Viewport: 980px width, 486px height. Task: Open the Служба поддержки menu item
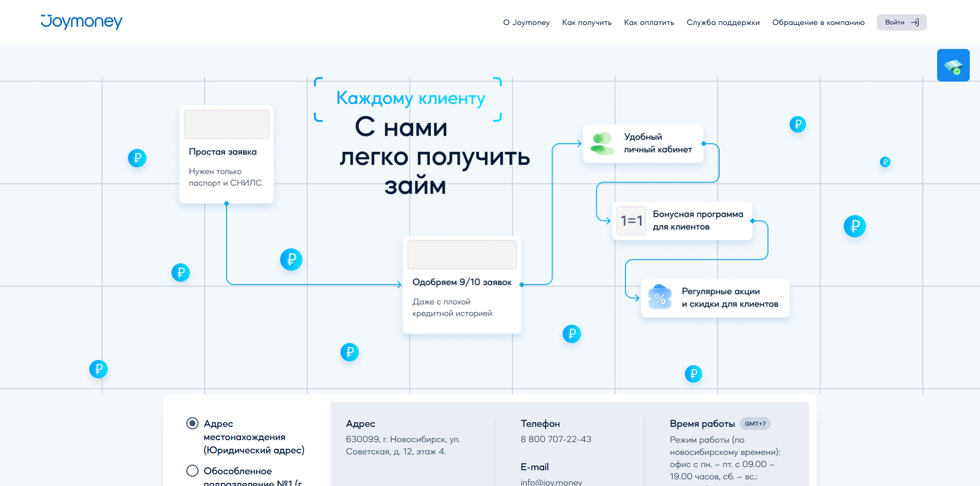tap(723, 22)
